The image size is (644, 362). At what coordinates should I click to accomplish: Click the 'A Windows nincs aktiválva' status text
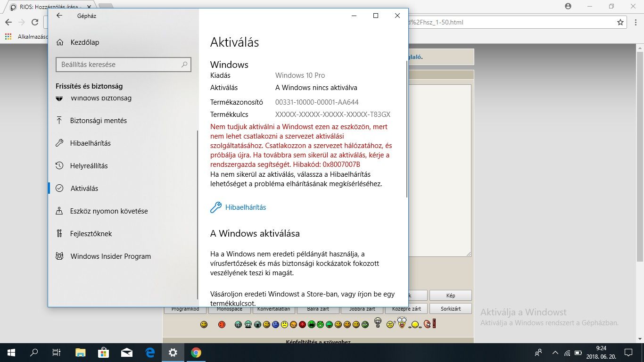(x=316, y=88)
